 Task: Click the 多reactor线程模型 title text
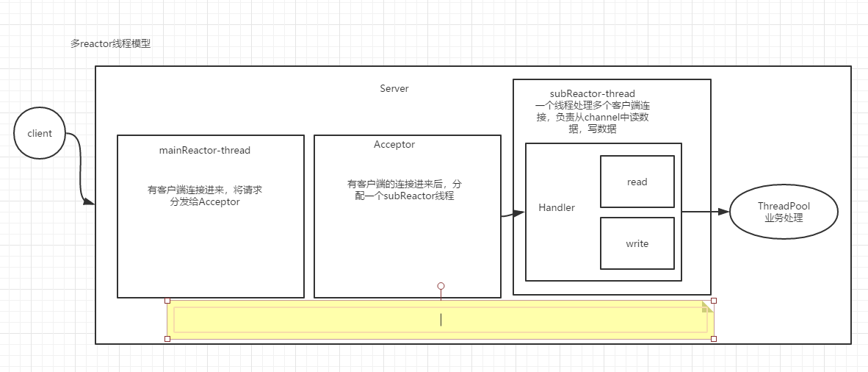pyautogui.click(x=110, y=44)
